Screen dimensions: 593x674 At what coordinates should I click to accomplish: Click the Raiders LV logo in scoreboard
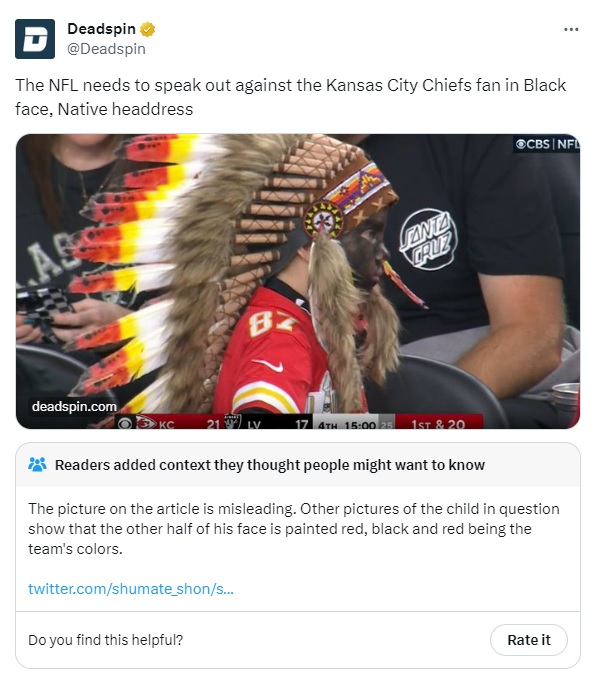point(233,423)
